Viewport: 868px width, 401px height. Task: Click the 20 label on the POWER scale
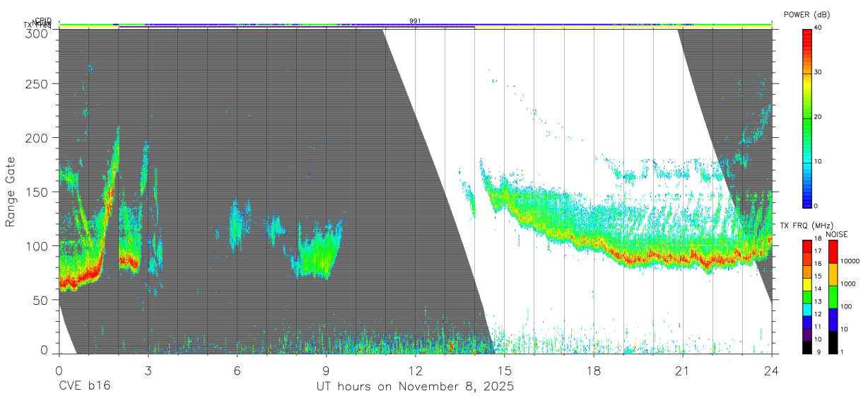pyautogui.click(x=818, y=117)
